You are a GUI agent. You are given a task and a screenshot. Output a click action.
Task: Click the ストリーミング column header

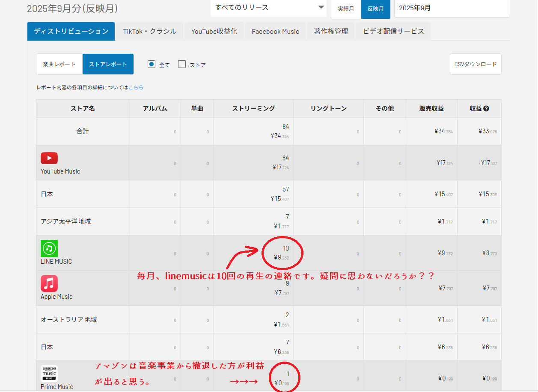[253, 109]
